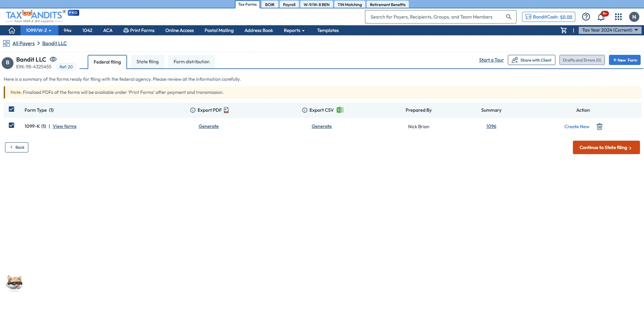Click Nick Brian in Prepared By

click(x=419, y=127)
